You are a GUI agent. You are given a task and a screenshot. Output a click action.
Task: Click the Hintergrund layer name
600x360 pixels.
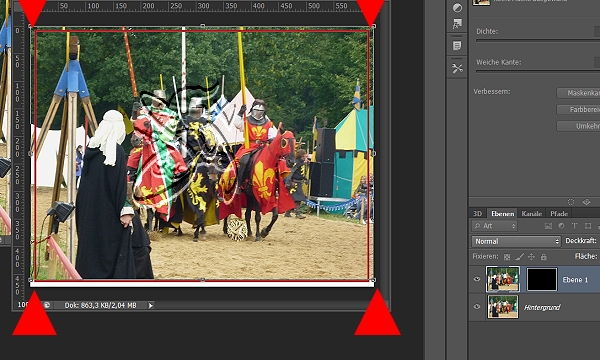point(542,307)
